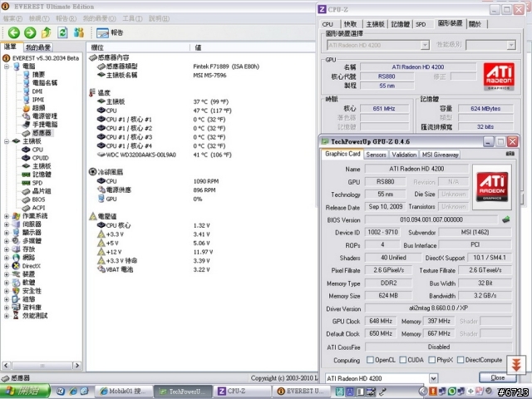This screenshot has height=399, width=532.
Task: Click the green Back arrow in EVEREST toolbar
Action: click(x=14, y=32)
